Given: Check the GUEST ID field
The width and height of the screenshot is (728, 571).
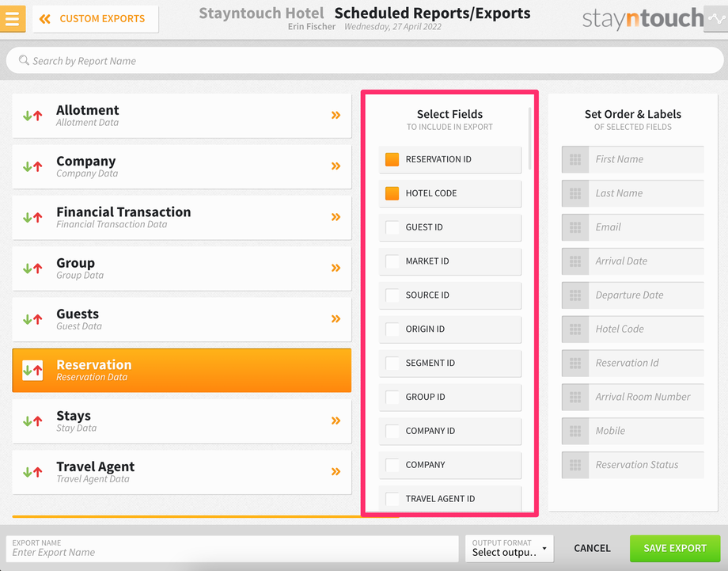Looking at the screenshot, I should [x=392, y=227].
